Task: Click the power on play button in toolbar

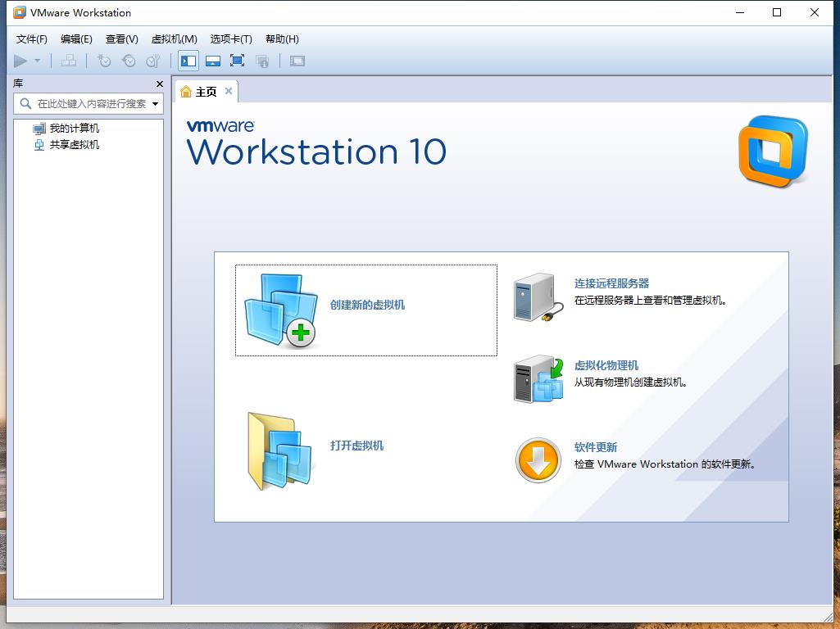Action: click(x=20, y=61)
